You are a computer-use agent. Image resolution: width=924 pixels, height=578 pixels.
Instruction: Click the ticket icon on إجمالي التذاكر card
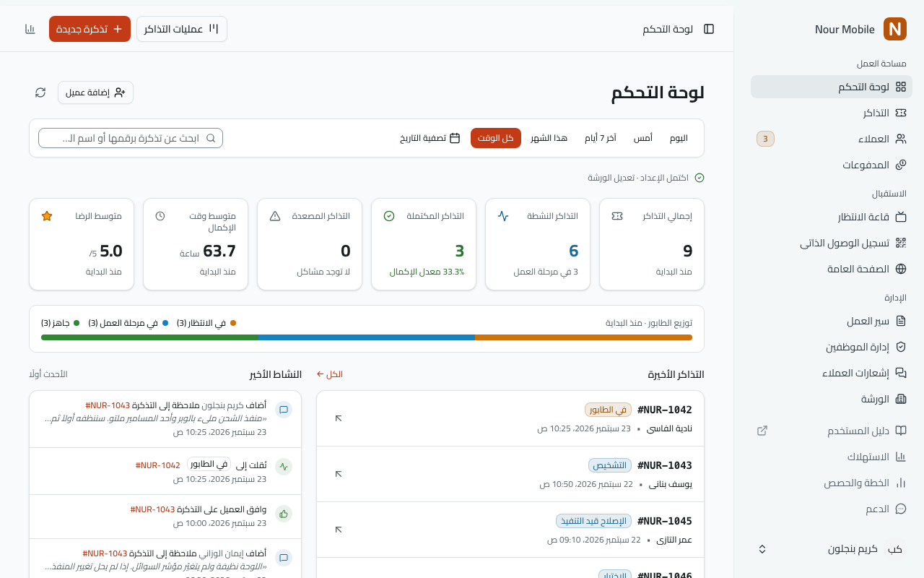coord(617,216)
